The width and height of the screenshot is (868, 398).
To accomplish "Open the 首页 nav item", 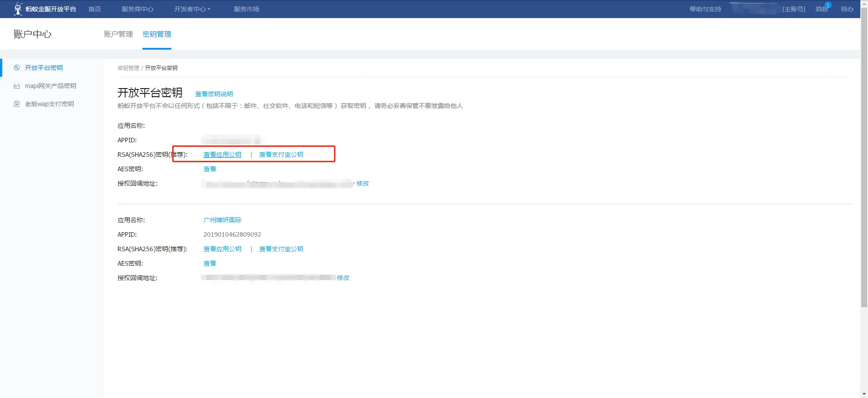I will 94,9.
